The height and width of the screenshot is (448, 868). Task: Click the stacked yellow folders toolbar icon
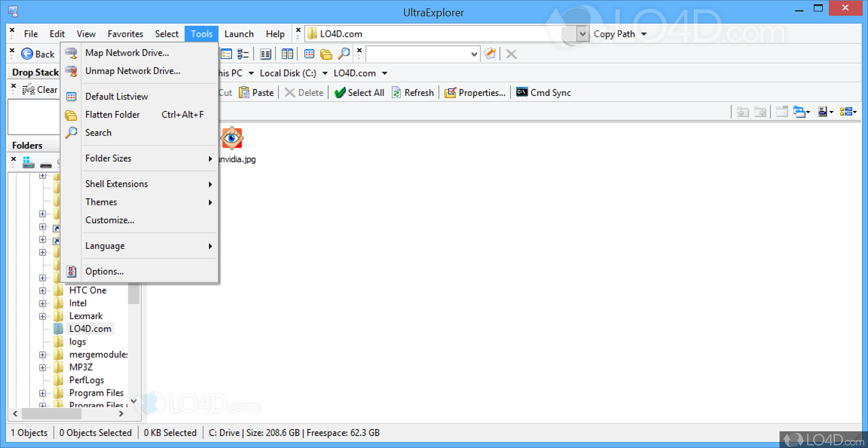(x=326, y=54)
